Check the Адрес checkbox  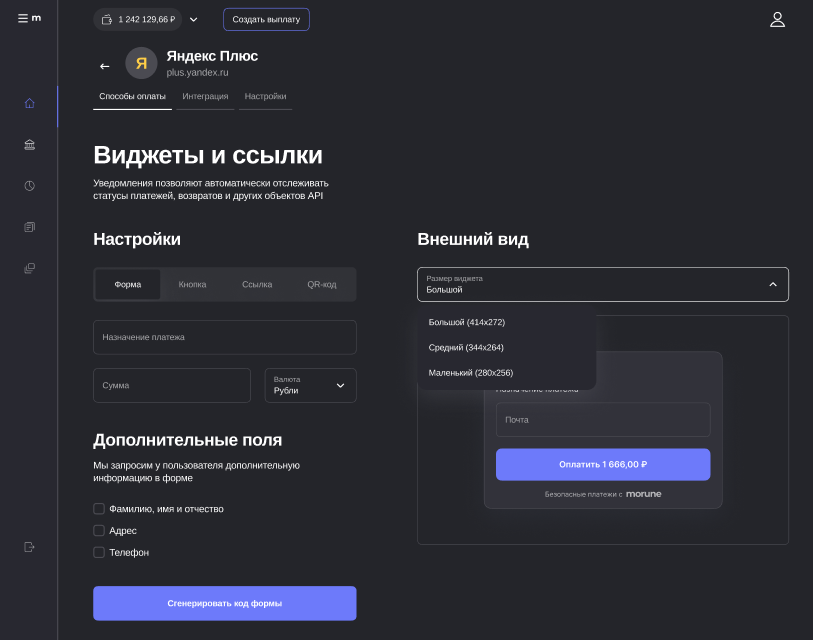[99, 531]
